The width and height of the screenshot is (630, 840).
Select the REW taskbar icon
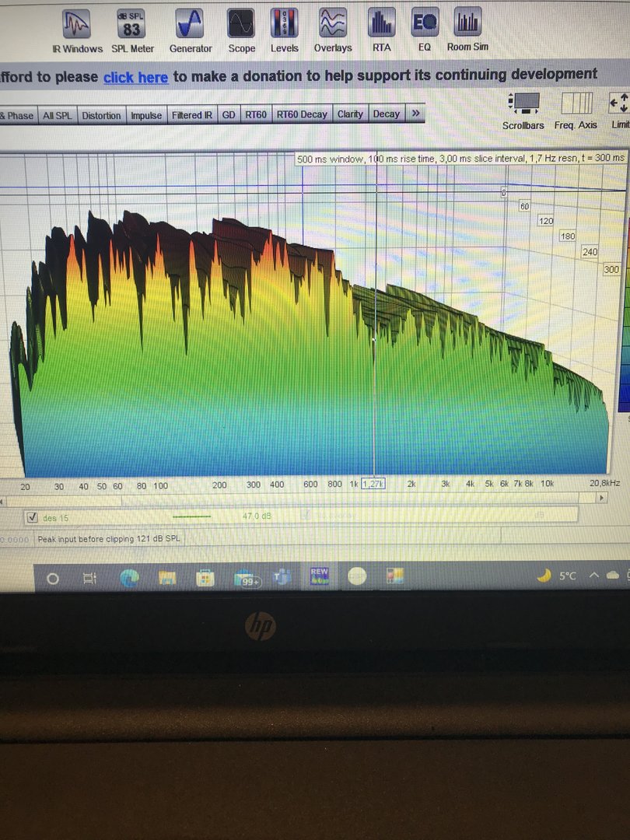point(320,576)
